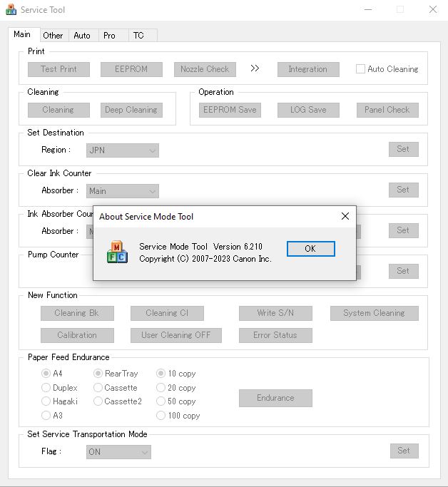Click the Deep Cleaning button
The width and height of the screenshot is (448, 487).
[x=131, y=110]
